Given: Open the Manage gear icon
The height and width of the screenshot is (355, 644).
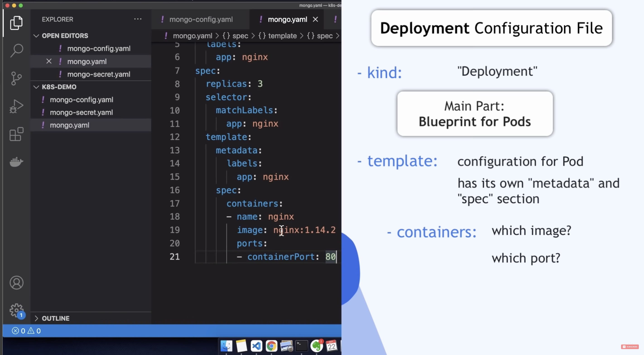Looking at the screenshot, I should 17,310.
